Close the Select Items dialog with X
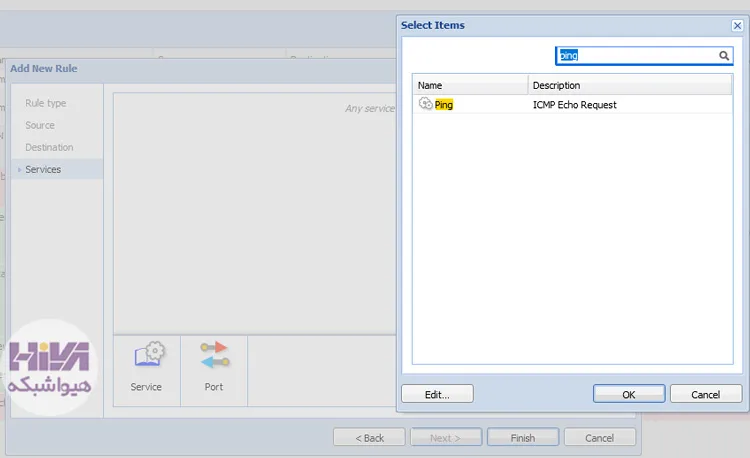 pyautogui.click(x=737, y=25)
